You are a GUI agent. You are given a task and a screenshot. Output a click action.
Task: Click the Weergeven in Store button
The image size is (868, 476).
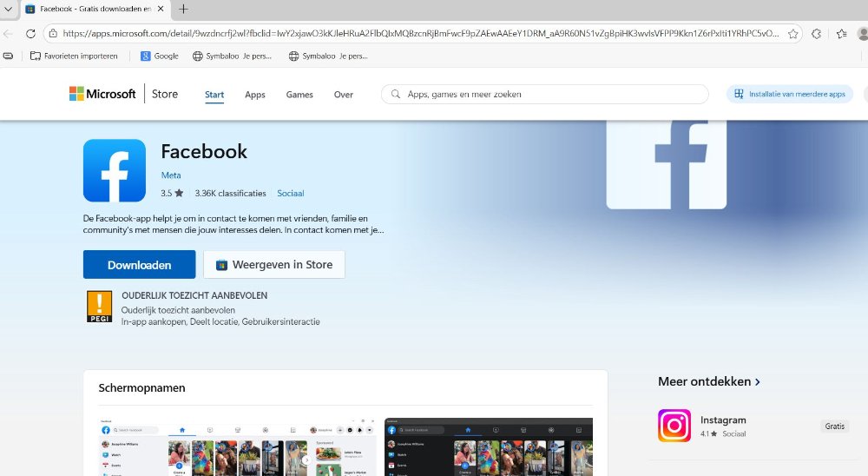pos(274,265)
